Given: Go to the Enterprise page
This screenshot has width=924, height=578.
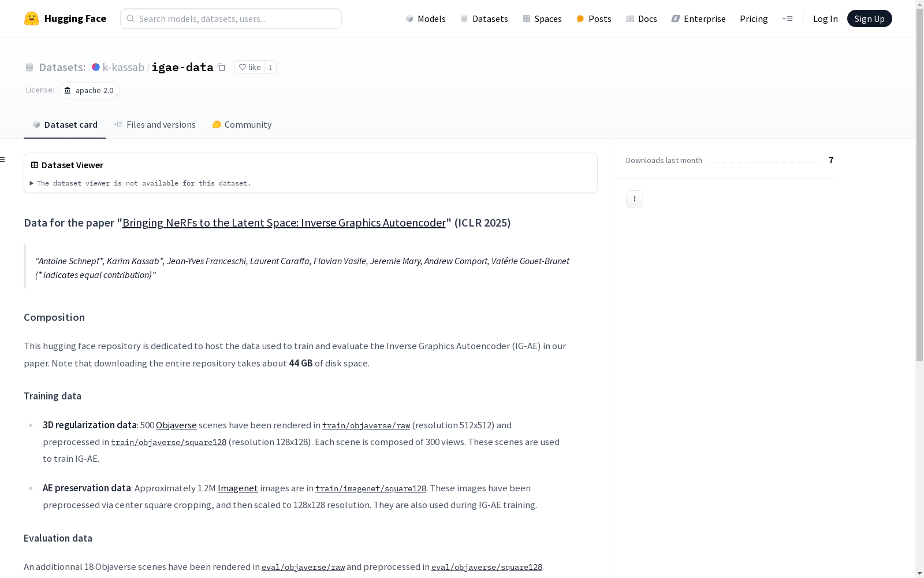Looking at the screenshot, I should pos(698,18).
